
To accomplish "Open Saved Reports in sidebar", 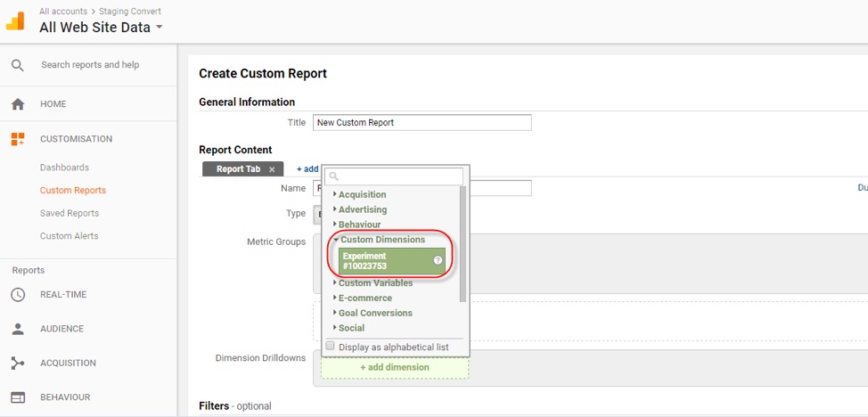I will 70,214.
